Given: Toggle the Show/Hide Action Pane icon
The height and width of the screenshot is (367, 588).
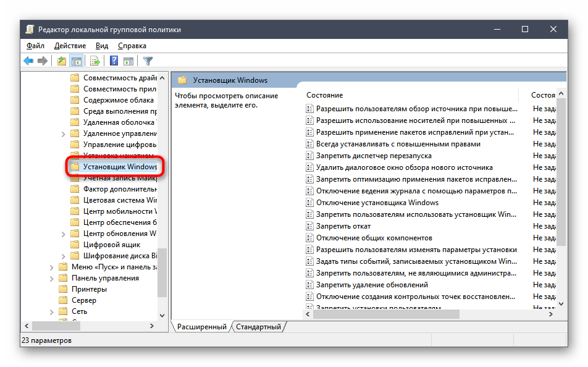Looking at the screenshot, I should (128, 61).
